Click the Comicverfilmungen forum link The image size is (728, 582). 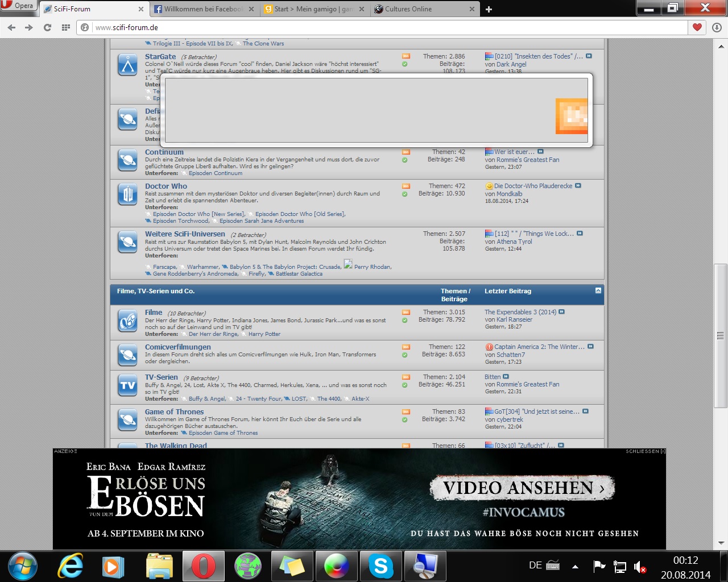pyautogui.click(x=177, y=347)
